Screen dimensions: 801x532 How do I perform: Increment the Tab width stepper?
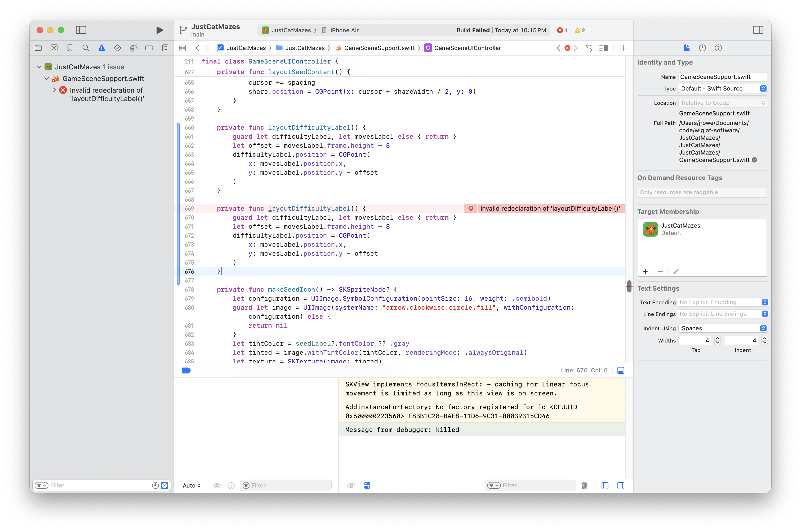pyautogui.click(x=718, y=338)
